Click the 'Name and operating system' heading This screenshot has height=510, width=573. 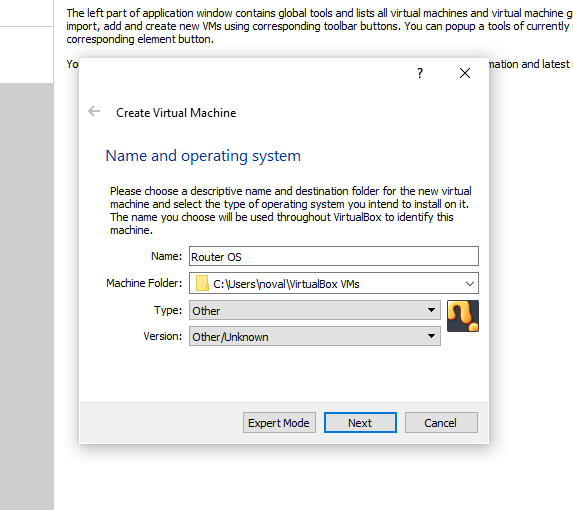click(x=203, y=156)
